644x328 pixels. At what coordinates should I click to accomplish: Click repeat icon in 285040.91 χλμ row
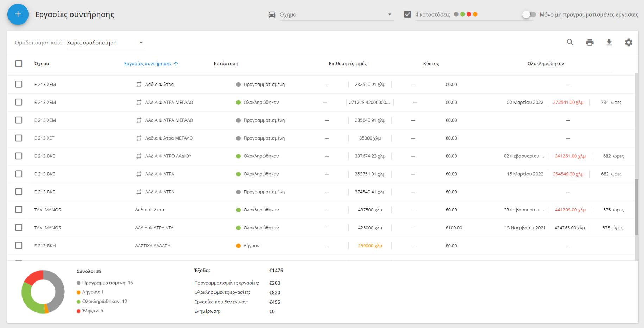pos(139,120)
